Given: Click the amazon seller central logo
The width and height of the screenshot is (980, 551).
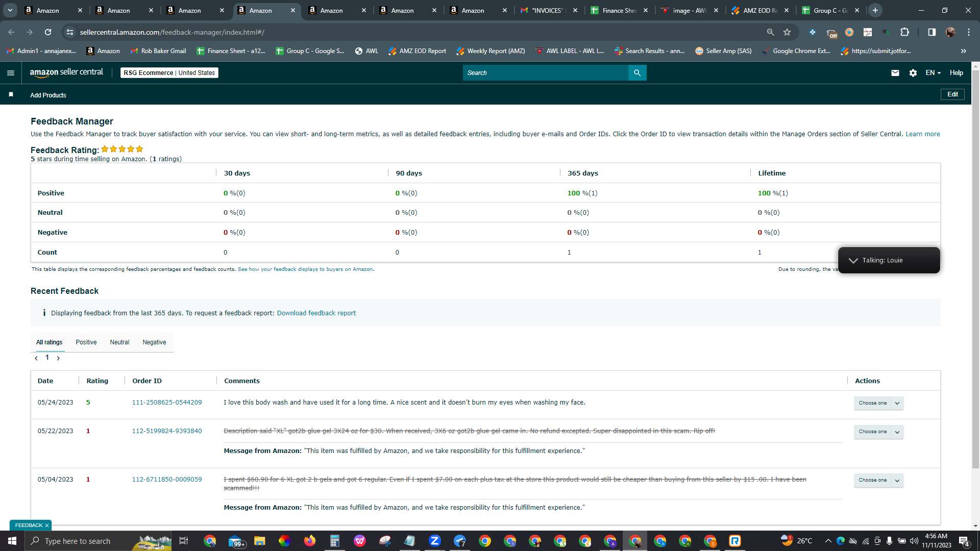Looking at the screenshot, I should (66, 72).
